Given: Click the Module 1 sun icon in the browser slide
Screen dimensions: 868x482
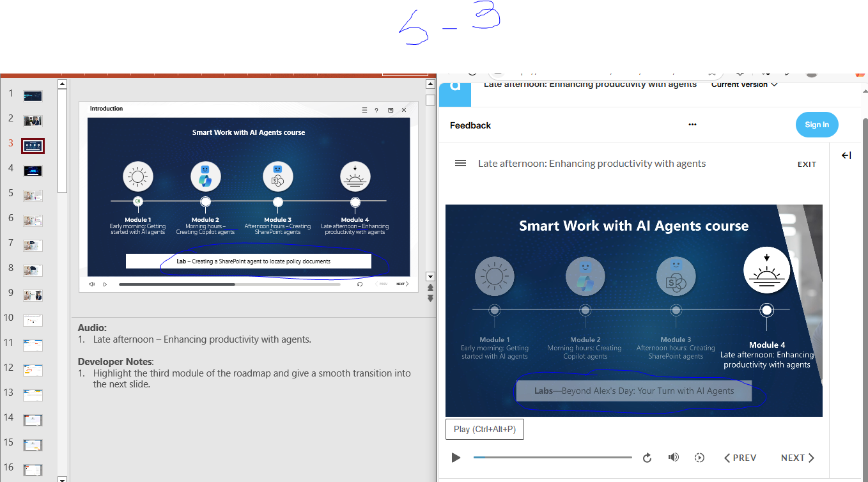Looking at the screenshot, I should [x=495, y=276].
